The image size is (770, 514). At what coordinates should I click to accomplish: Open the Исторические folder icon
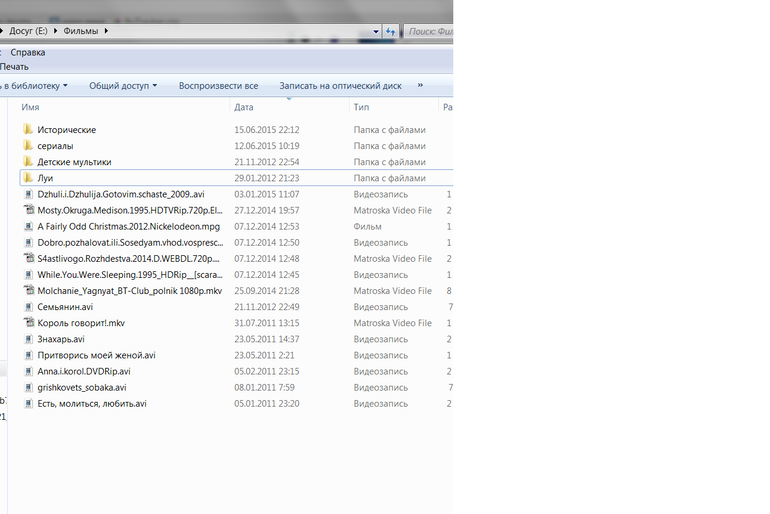pos(28,130)
